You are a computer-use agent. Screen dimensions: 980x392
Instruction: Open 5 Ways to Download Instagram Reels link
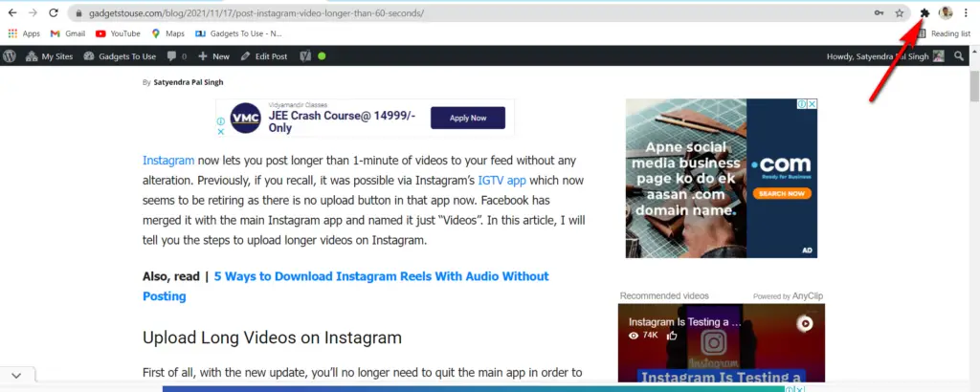345,286
